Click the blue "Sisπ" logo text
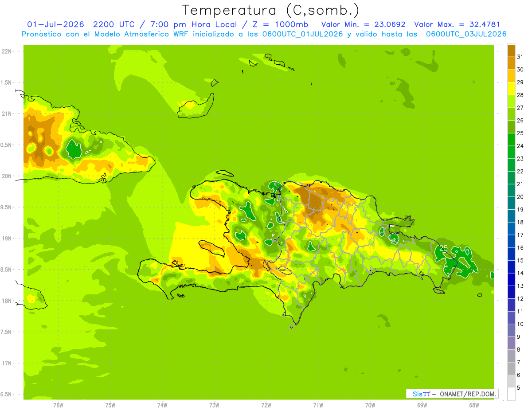The width and height of the screenshot is (532, 411). (421, 394)
